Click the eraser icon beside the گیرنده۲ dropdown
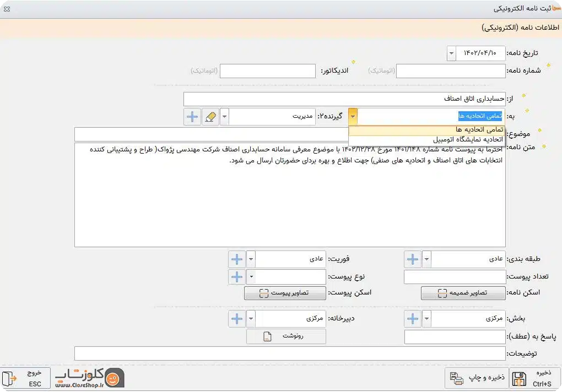This screenshot has width=562, height=392. tap(210, 116)
